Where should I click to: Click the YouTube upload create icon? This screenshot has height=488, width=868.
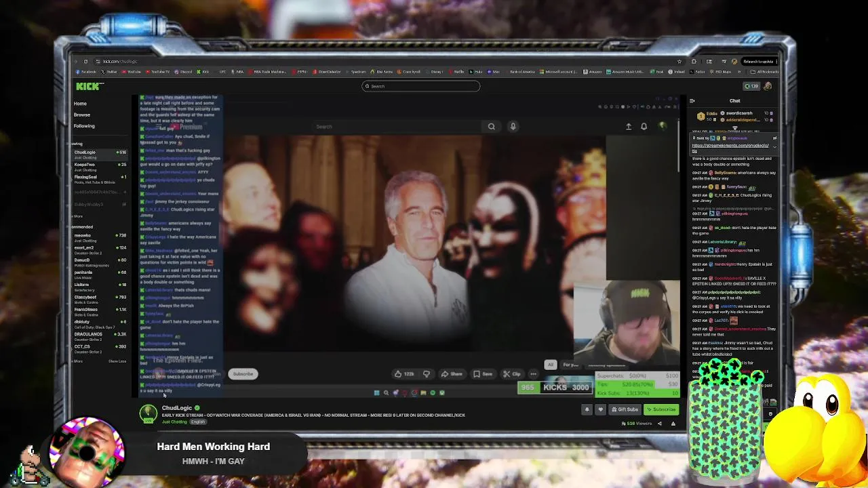tap(629, 127)
